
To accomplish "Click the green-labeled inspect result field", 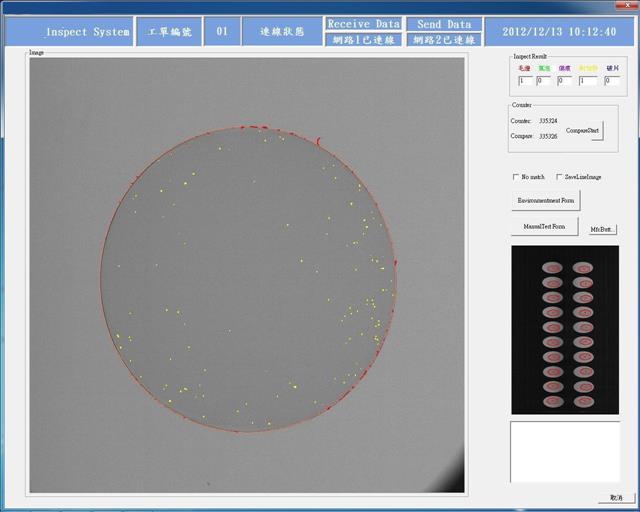I will [544, 81].
